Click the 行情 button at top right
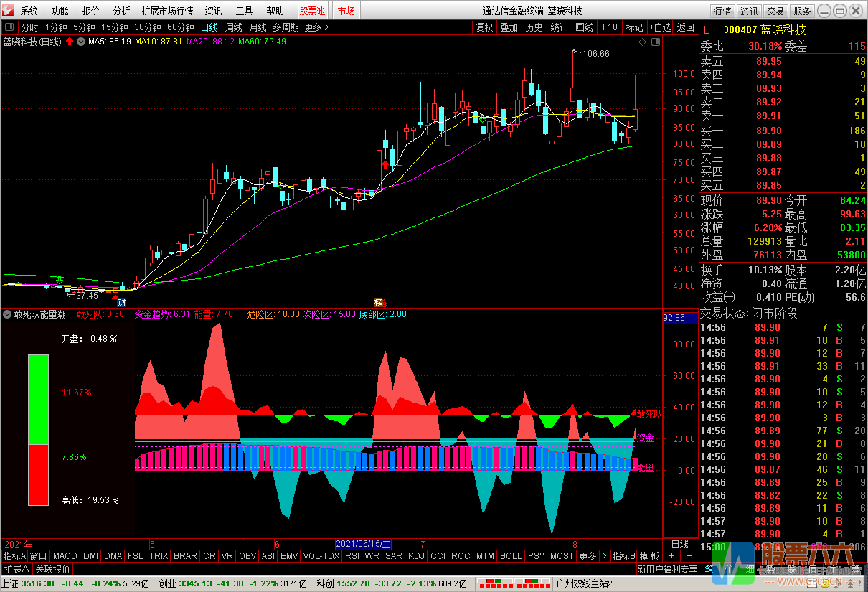The width and height of the screenshot is (868, 592). [x=722, y=11]
